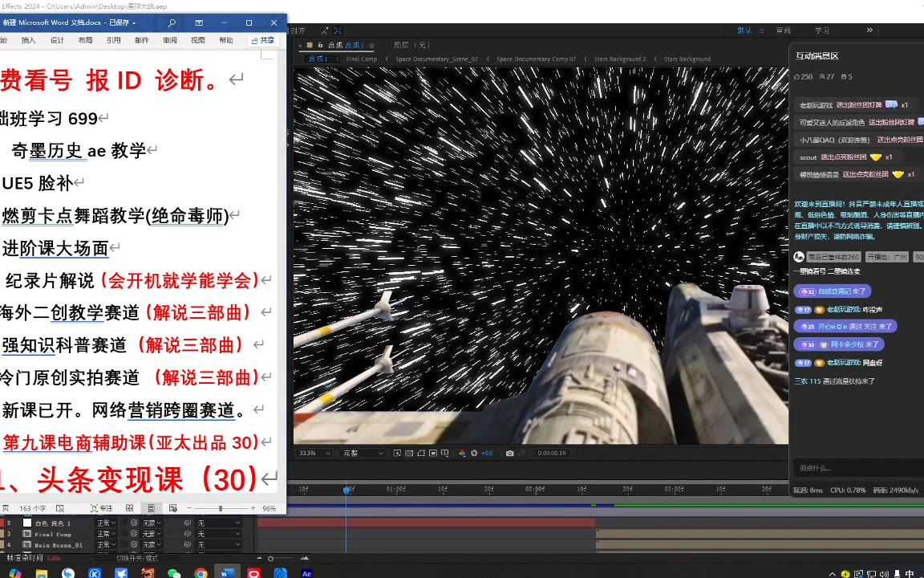The width and height of the screenshot is (924, 578).
Task: Click the Share button in Word
Action: coord(263,40)
